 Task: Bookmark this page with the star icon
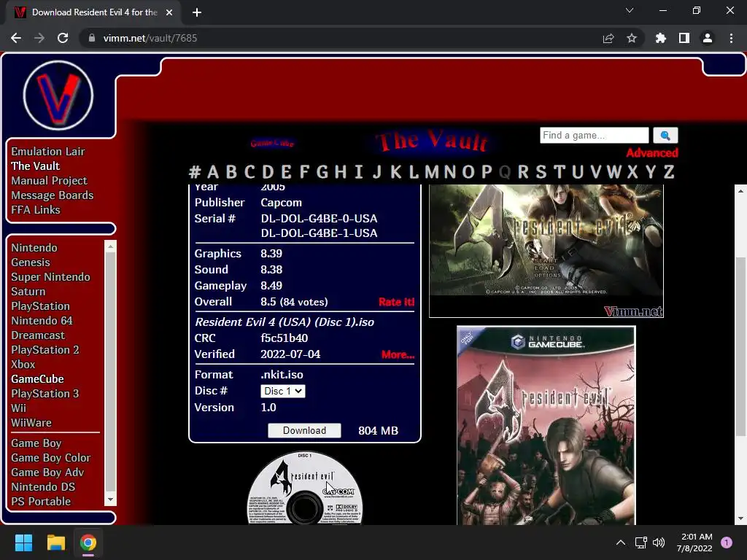click(x=631, y=38)
